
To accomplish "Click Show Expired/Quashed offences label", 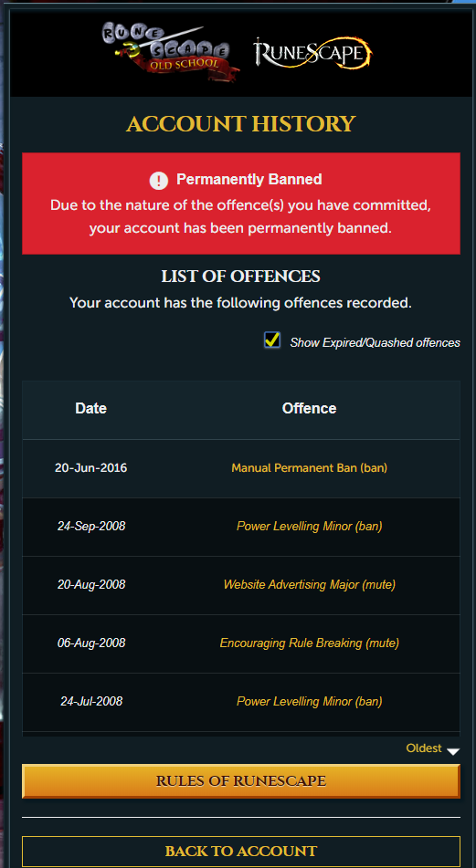I will tap(376, 342).
